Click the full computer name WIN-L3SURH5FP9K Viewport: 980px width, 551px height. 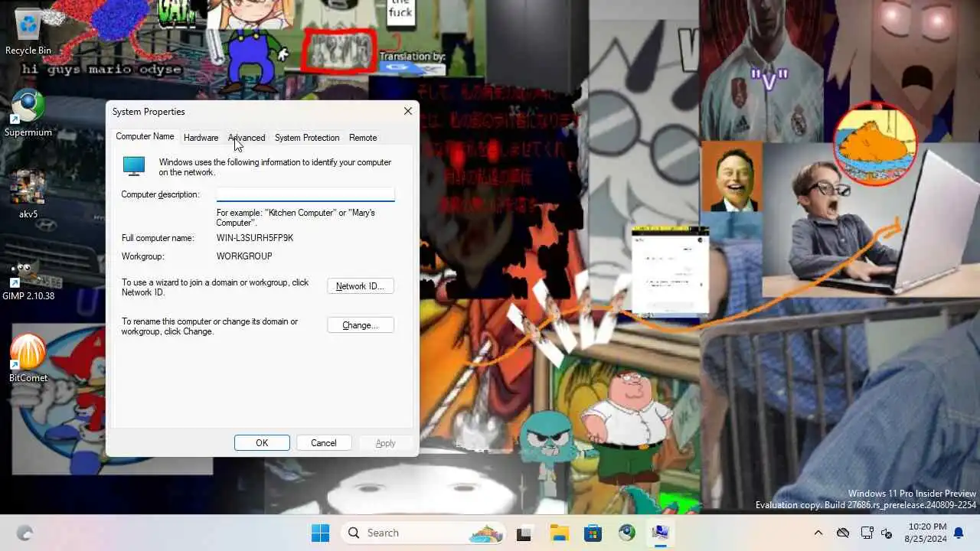click(x=255, y=238)
